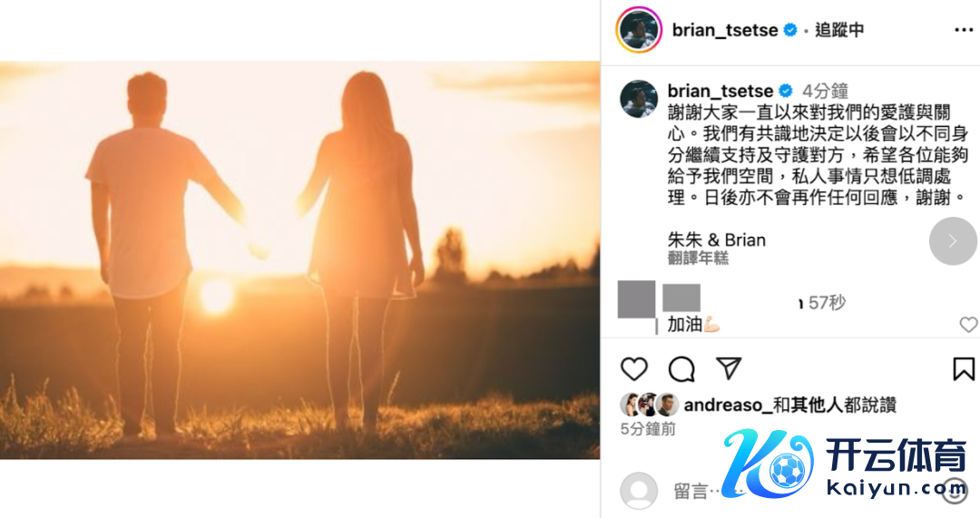The image size is (980, 518).
Task: Open the sunset couple photo
Action: pos(300,260)
